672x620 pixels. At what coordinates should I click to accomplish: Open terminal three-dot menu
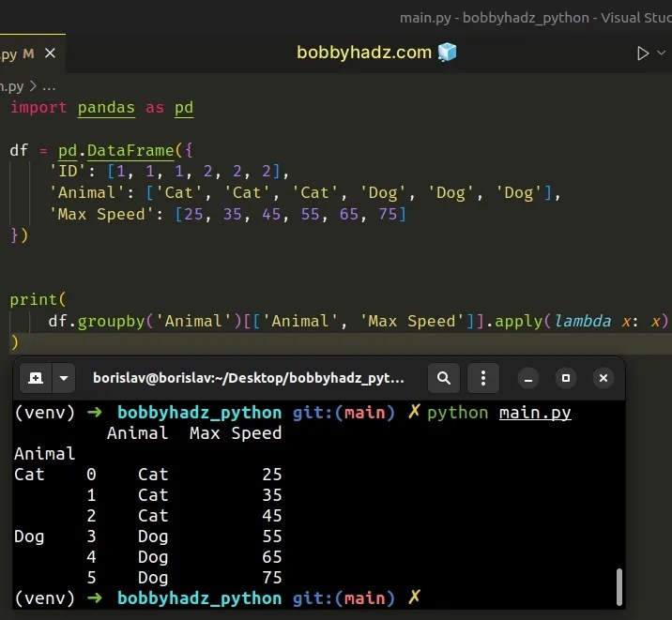(x=483, y=378)
